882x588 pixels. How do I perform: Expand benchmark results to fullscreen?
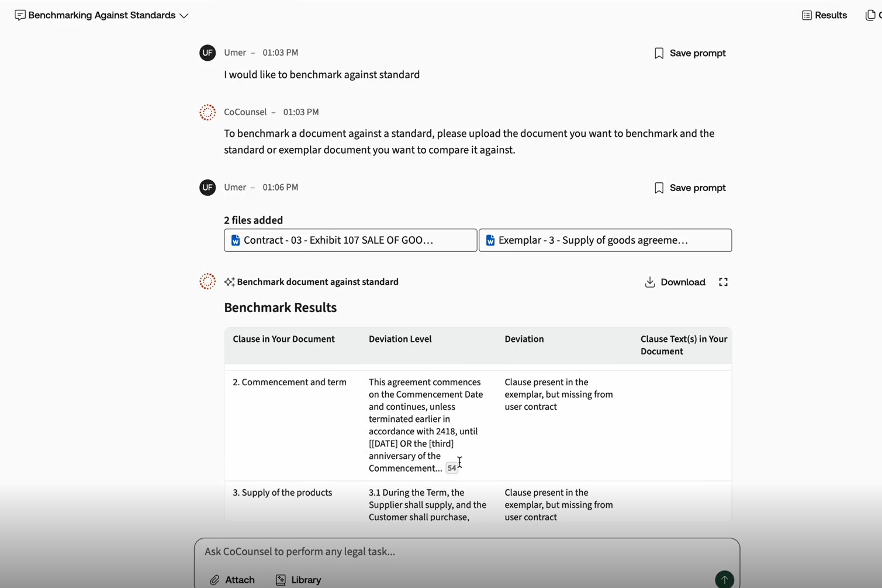[723, 282]
